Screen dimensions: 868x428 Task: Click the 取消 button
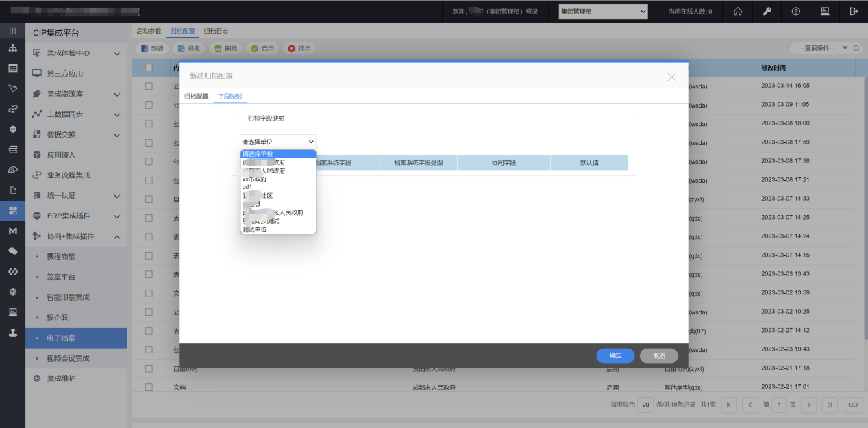658,355
